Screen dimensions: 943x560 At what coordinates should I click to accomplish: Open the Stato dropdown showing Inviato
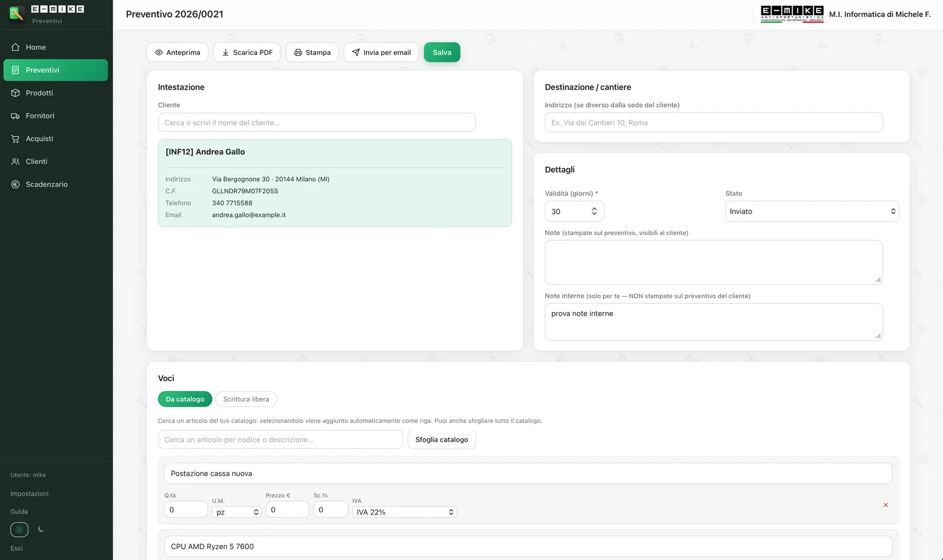tap(812, 211)
